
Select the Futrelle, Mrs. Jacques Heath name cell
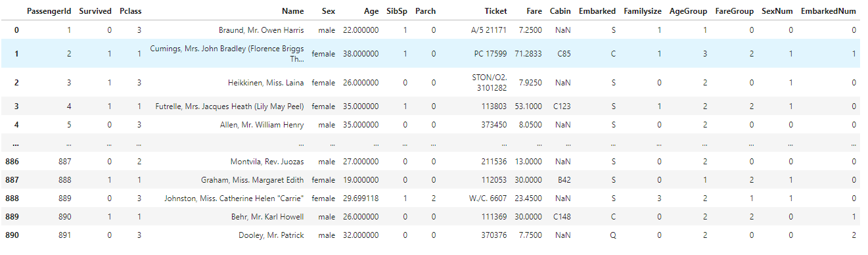[x=230, y=106]
